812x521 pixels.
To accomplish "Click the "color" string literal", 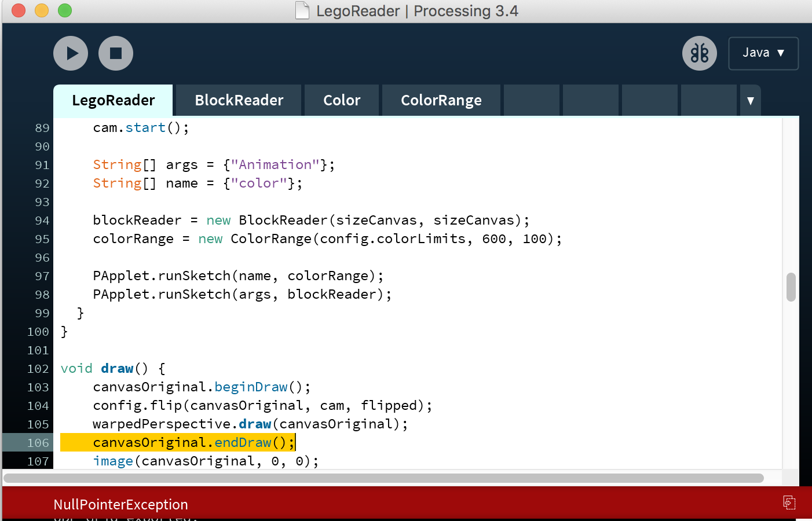I will pos(259,184).
